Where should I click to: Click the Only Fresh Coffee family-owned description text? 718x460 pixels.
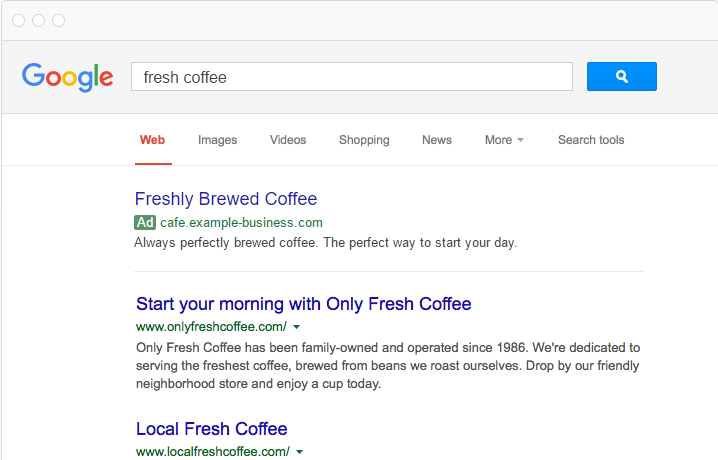coord(388,366)
